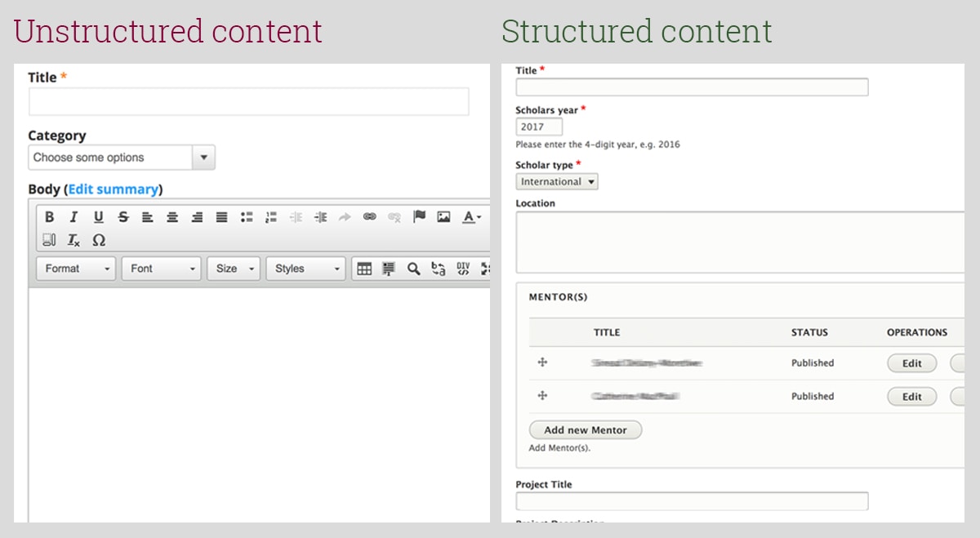Open the search magnifier tool
Viewport: 980px width, 538px height.
(412, 268)
